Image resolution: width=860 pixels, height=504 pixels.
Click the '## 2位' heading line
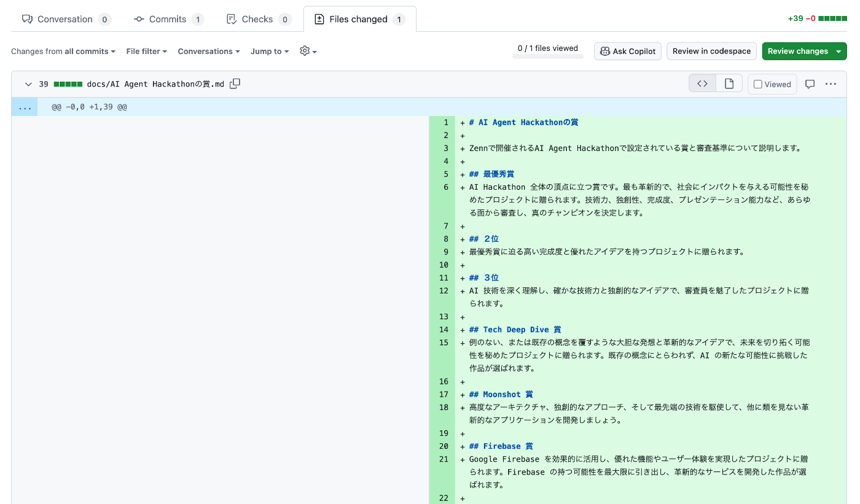coord(484,239)
